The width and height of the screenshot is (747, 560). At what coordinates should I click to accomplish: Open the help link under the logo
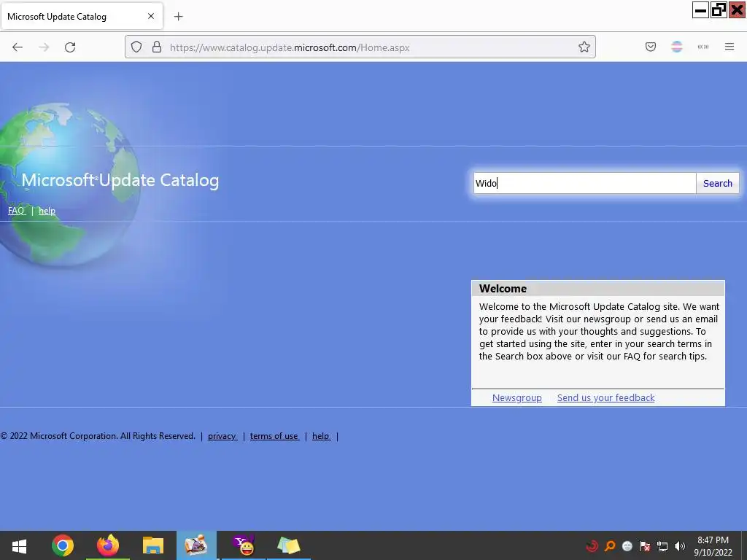[47, 211]
